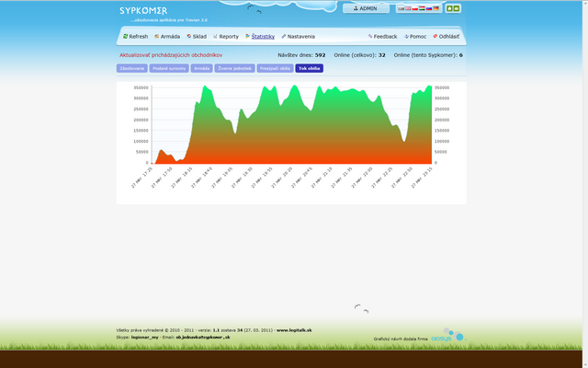Open the Armáda section
Viewport: 588px width, 368px height.
[167, 37]
